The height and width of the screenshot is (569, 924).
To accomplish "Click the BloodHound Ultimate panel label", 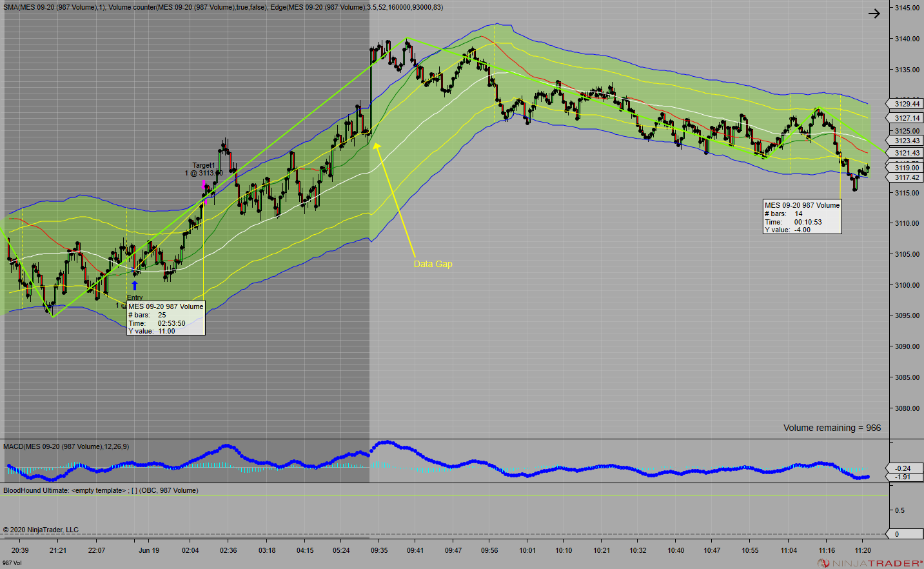I will [x=101, y=490].
